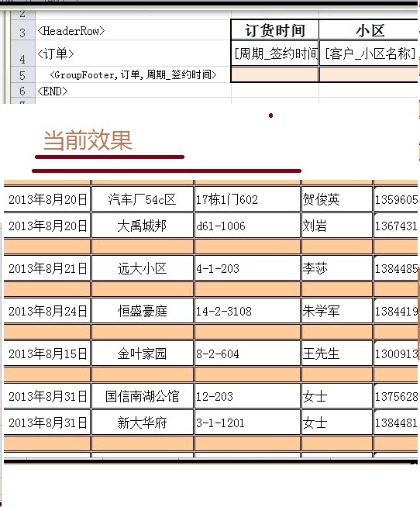Select the cell containing 刘岩

(336, 226)
